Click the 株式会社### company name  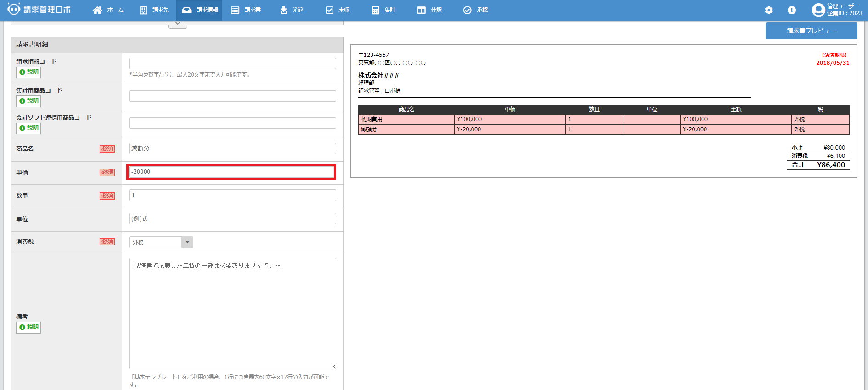(379, 75)
